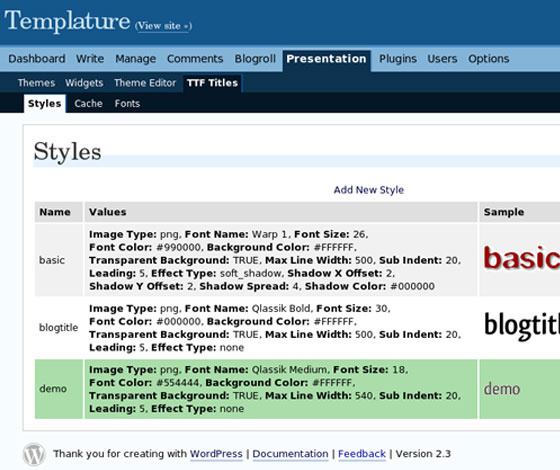Click the WordPress logo icon in footer

[x=34, y=454]
